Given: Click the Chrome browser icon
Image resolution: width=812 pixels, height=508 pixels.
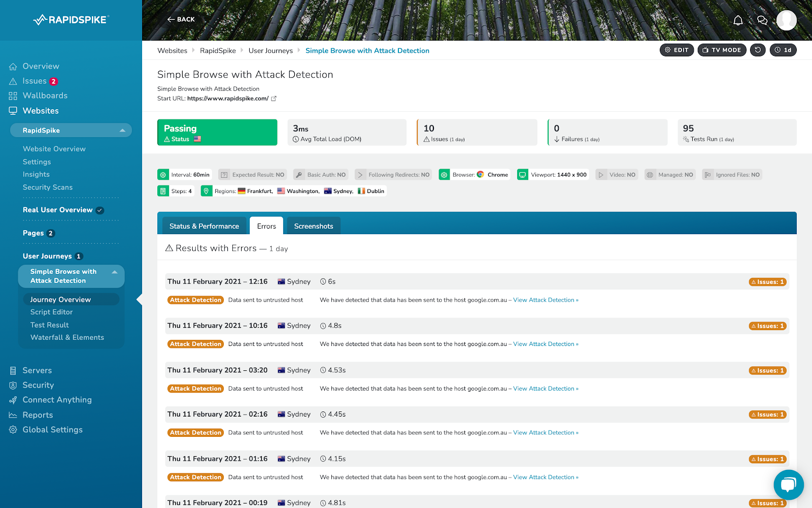Looking at the screenshot, I should pos(480,175).
